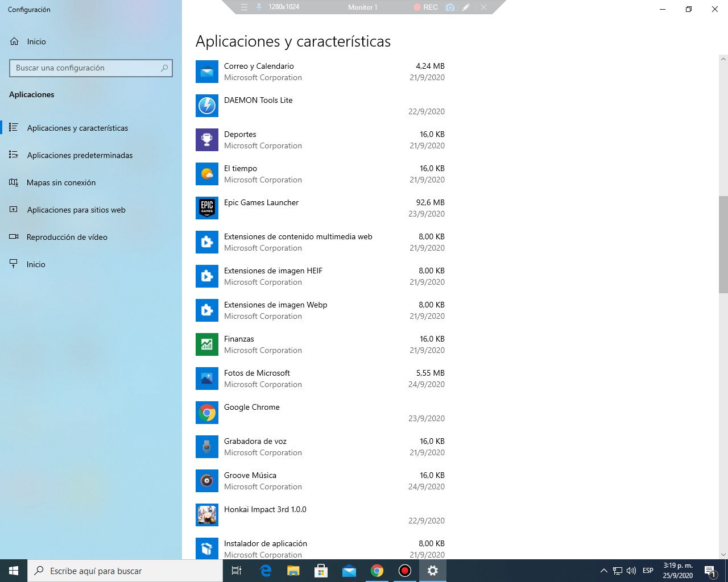Click the Extensiones de imagen Webp icon
This screenshot has height=582, width=728.
point(207,310)
